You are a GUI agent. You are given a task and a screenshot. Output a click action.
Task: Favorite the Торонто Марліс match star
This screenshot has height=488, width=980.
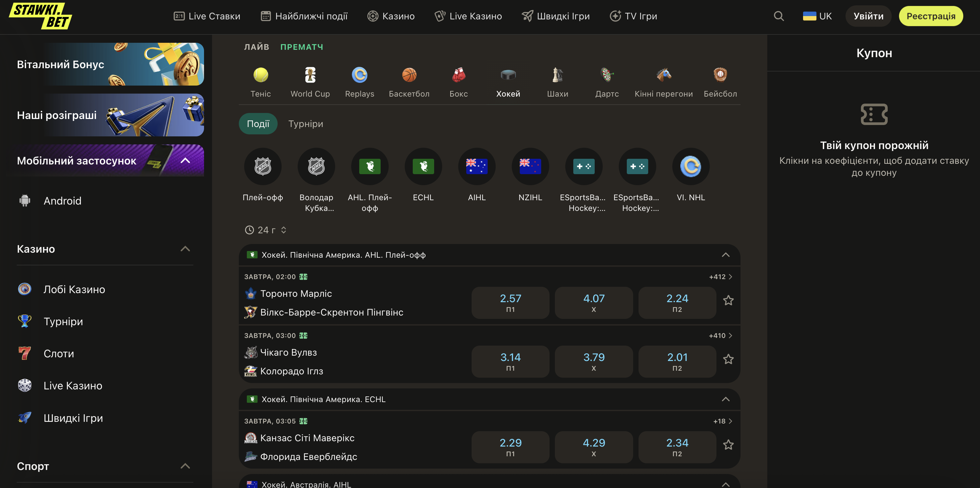[x=728, y=300]
